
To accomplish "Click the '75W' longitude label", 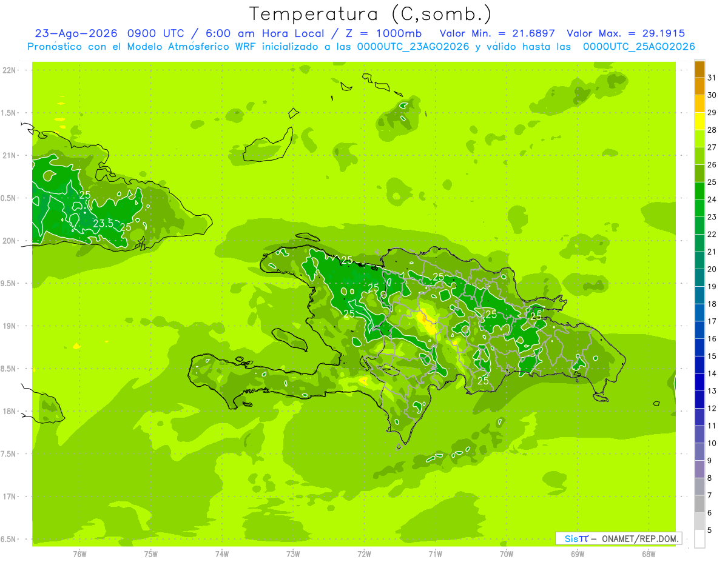I will (x=150, y=554).
